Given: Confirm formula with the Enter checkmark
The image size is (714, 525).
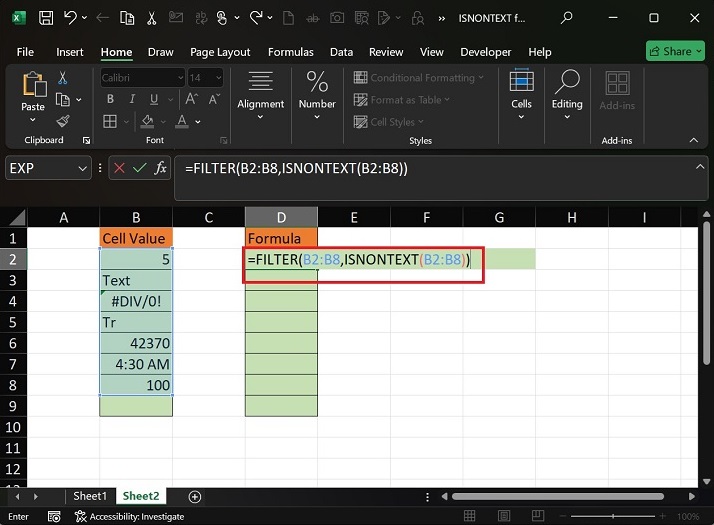Looking at the screenshot, I should click(x=139, y=169).
